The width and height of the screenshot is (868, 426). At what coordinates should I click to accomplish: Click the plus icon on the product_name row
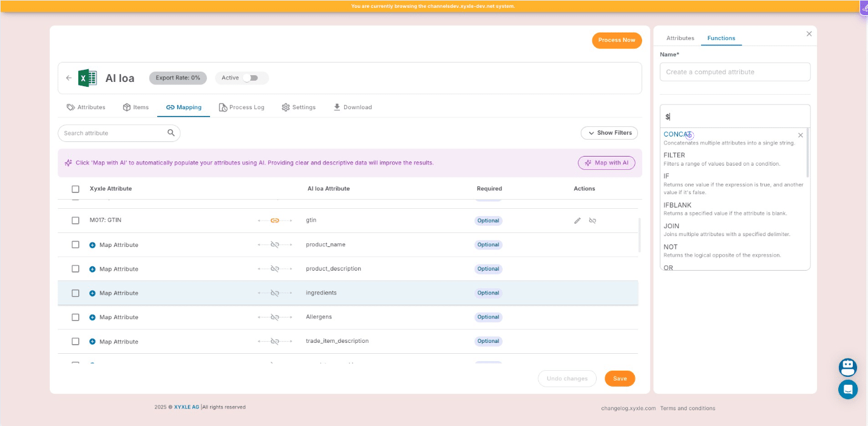(x=92, y=245)
